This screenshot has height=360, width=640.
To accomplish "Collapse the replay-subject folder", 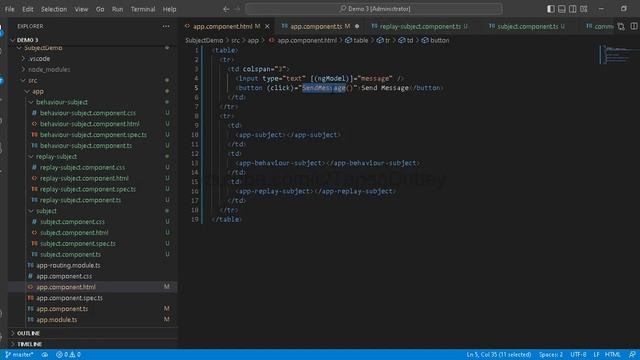I will coord(56,157).
